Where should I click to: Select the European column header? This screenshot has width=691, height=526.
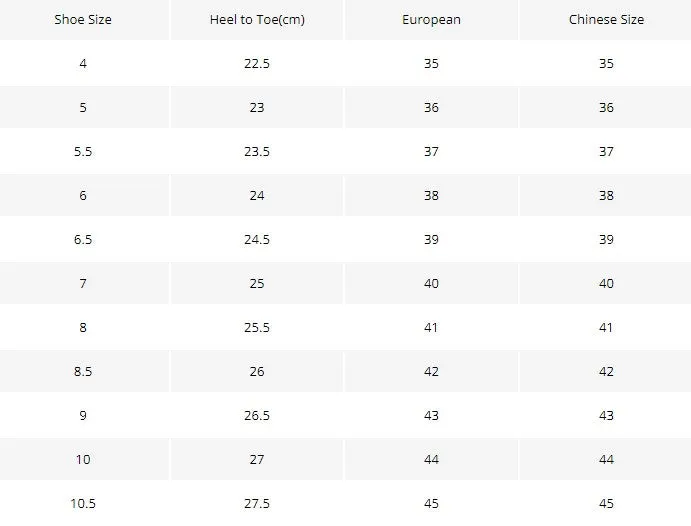(431, 20)
